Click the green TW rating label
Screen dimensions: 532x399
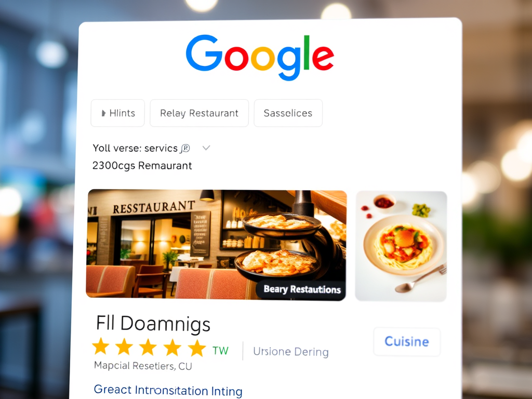(220, 351)
